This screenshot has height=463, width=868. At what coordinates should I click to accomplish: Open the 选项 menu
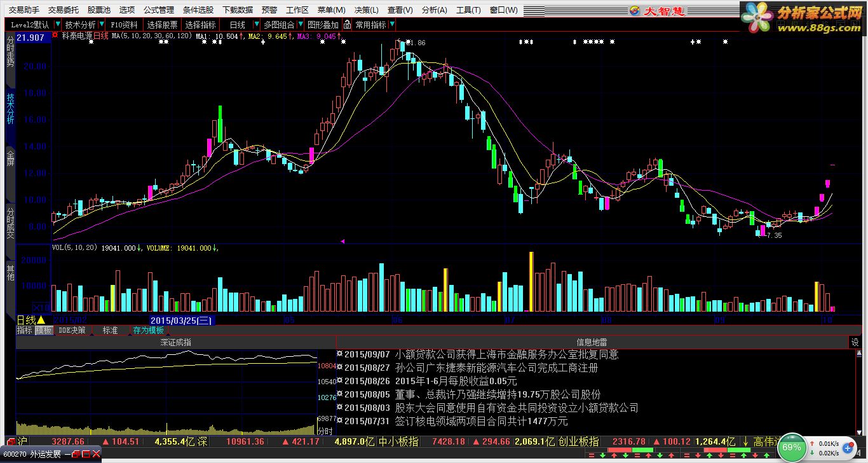pyautogui.click(x=127, y=10)
